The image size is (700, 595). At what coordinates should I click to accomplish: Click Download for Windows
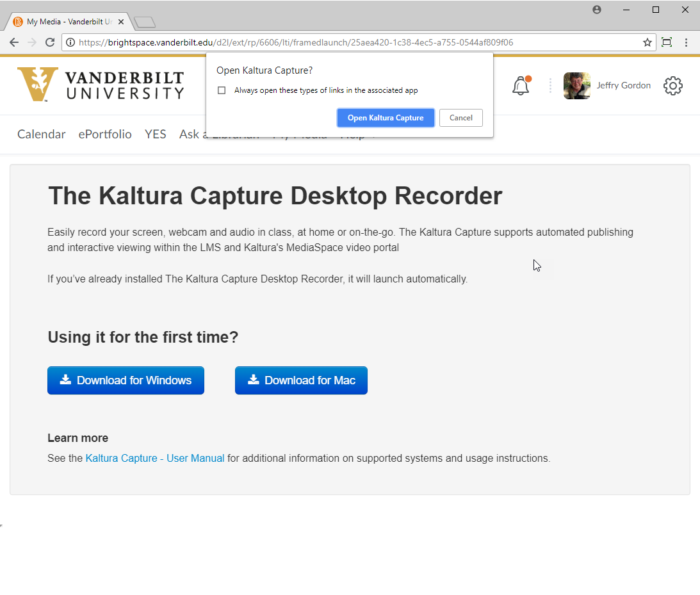[x=126, y=380]
